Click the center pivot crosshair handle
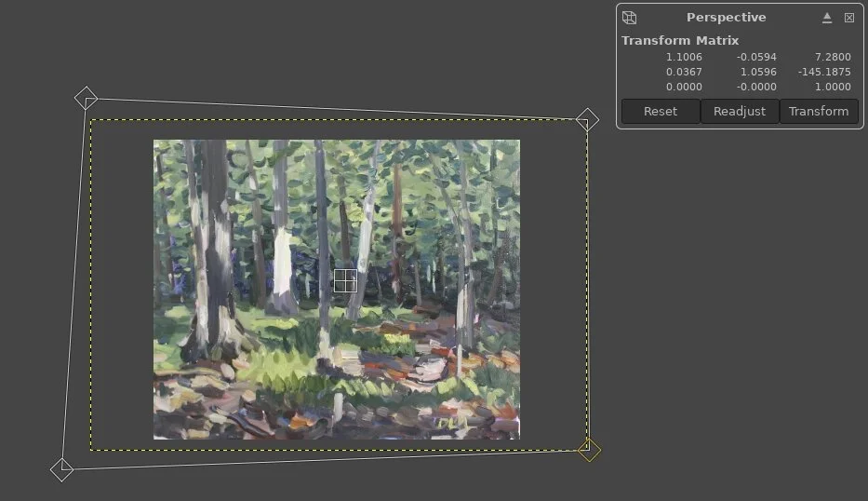This screenshot has height=501, width=868. pos(345,281)
